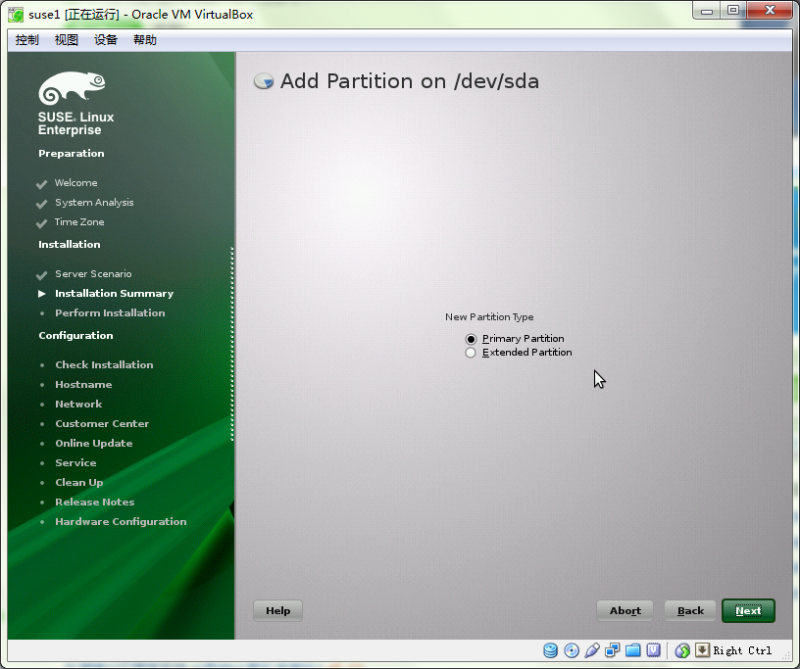
Task: Click the hard disk activity icon in status bar
Action: click(551, 650)
